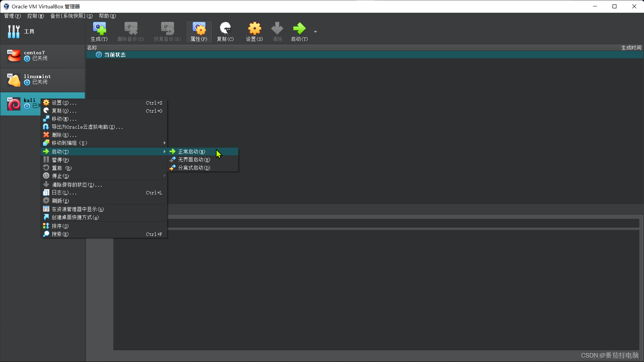Choose 重启(R) in the context menu

(x=104, y=168)
